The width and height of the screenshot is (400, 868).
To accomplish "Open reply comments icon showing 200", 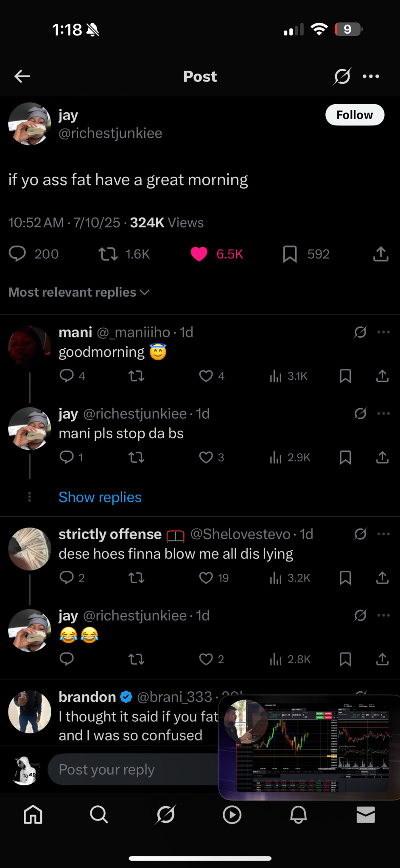I will pos(18,254).
